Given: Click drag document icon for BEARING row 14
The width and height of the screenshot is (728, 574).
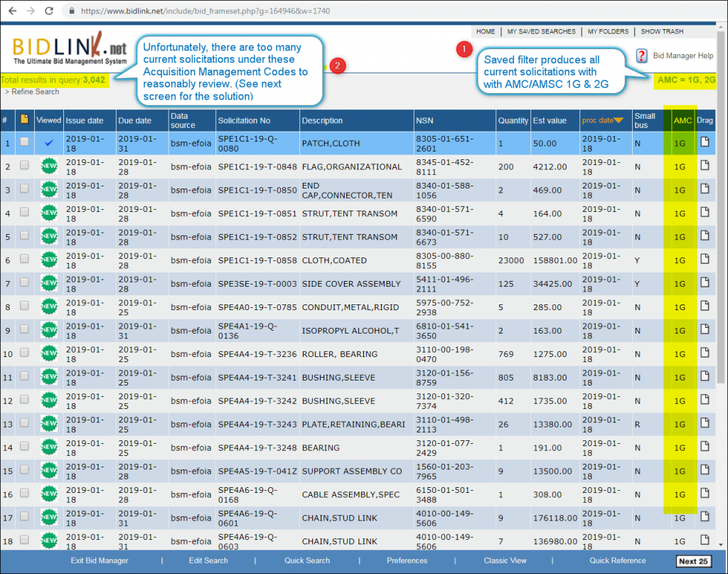Looking at the screenshot, I should click(x=705, y=446).
